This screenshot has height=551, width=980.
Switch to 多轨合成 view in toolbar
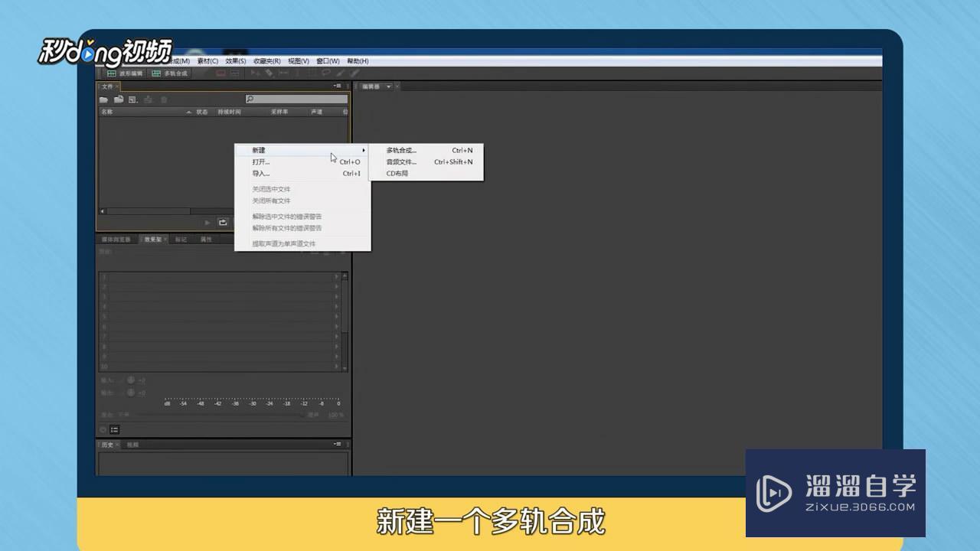pyautogui.click(x=169, y=73)
